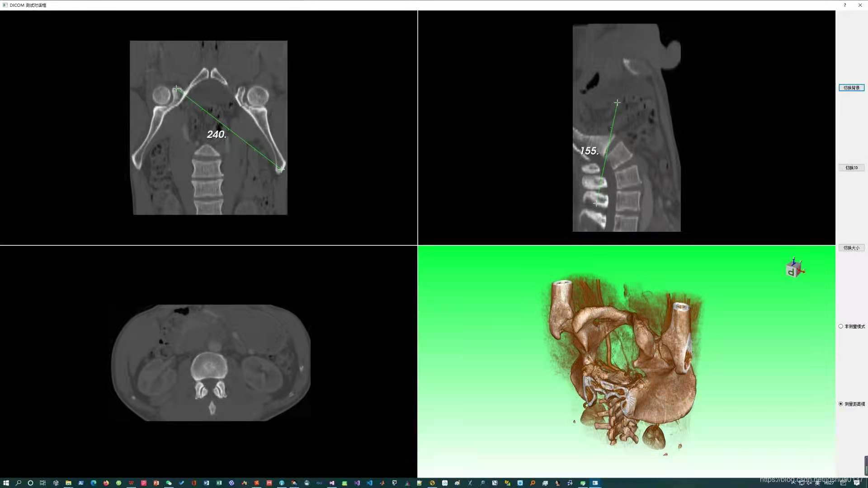Open WeChat from the taskbar
The height and width of the screenshot is (488, 868).
click(169, 483)
